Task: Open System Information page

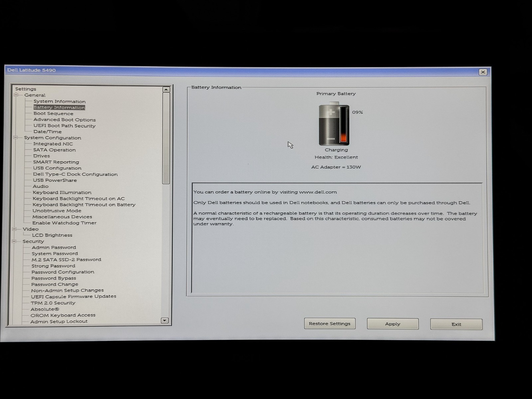Action: [60, 101]
